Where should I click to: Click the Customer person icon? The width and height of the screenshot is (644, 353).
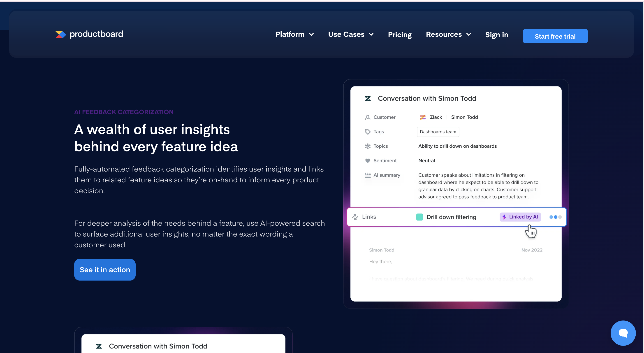[368, 117]
